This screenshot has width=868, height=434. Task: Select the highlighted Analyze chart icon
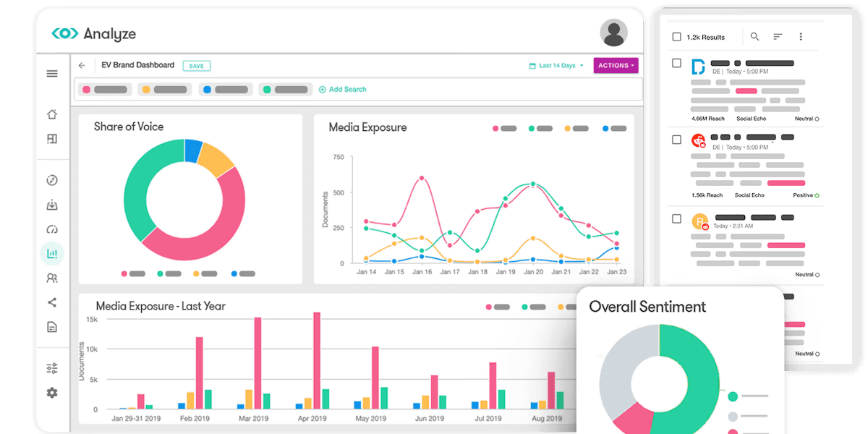pyautogui.click(x=52, y=254)
